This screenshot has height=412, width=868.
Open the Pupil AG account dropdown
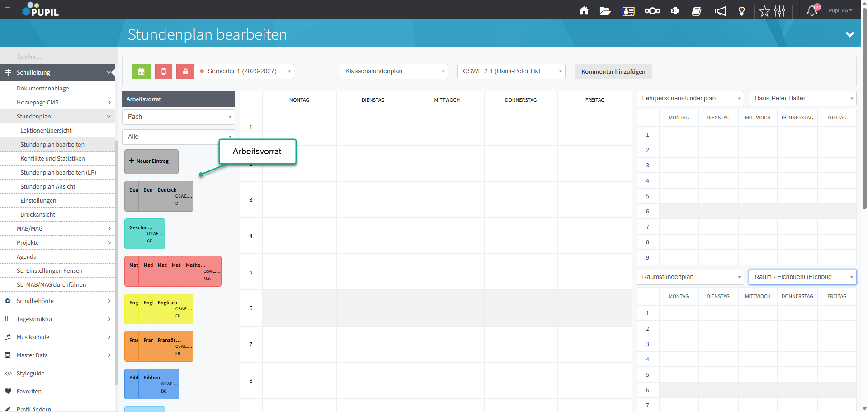[840, 10]
